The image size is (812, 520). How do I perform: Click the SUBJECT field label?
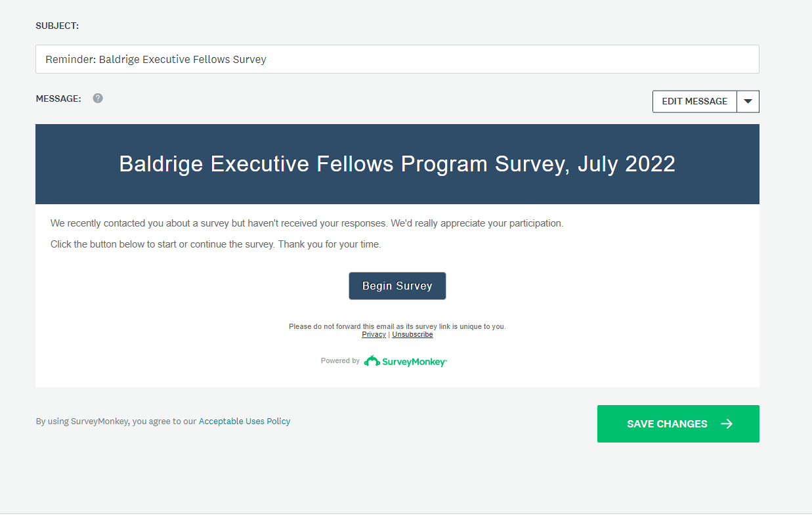pyautogui.click(x=57, y=26)
